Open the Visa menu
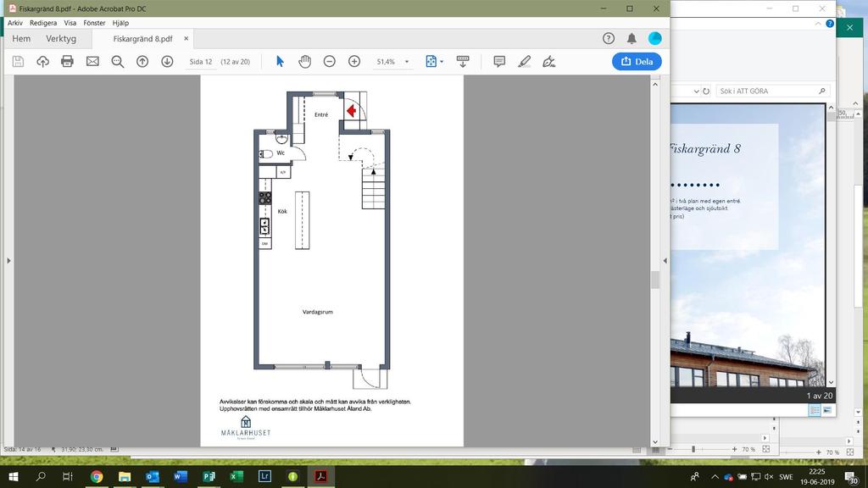Image resolution: width=868 pixels, height=488 pixels. [x=70, y=23]
